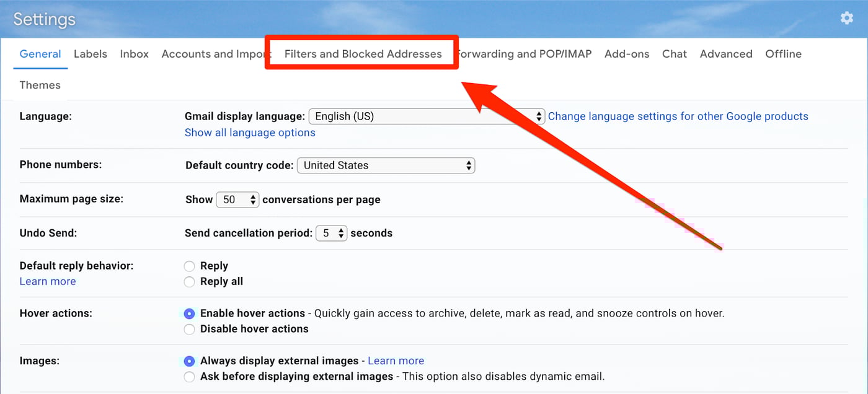Open the Gmail display language dropdown
This screenshot has height=394, width=868.
(426, 116)
